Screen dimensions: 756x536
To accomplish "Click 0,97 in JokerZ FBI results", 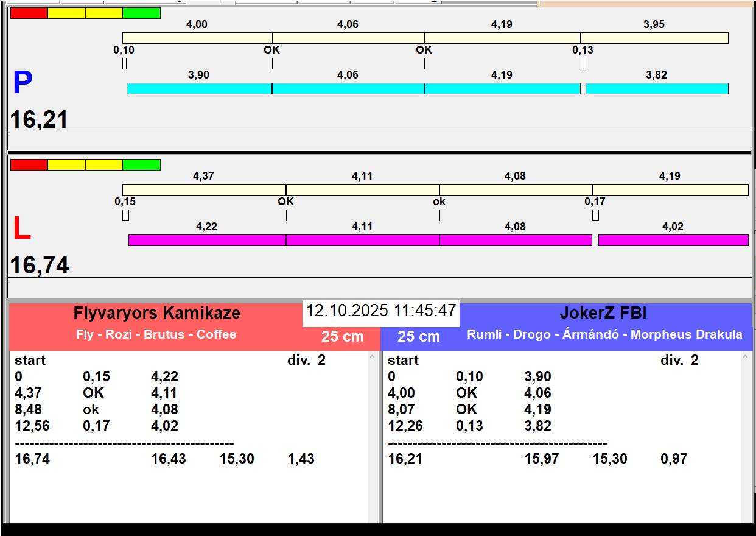I will (674, 459).
